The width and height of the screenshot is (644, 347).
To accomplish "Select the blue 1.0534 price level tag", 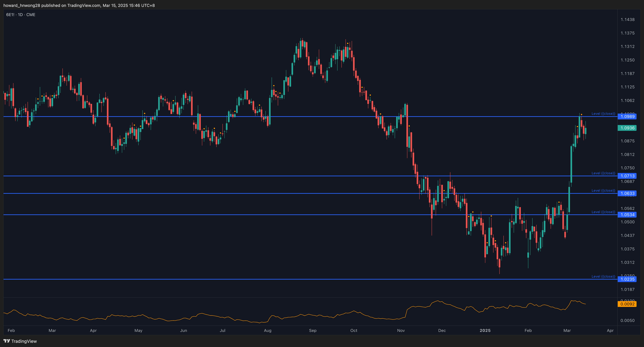I will coord(627,215).
